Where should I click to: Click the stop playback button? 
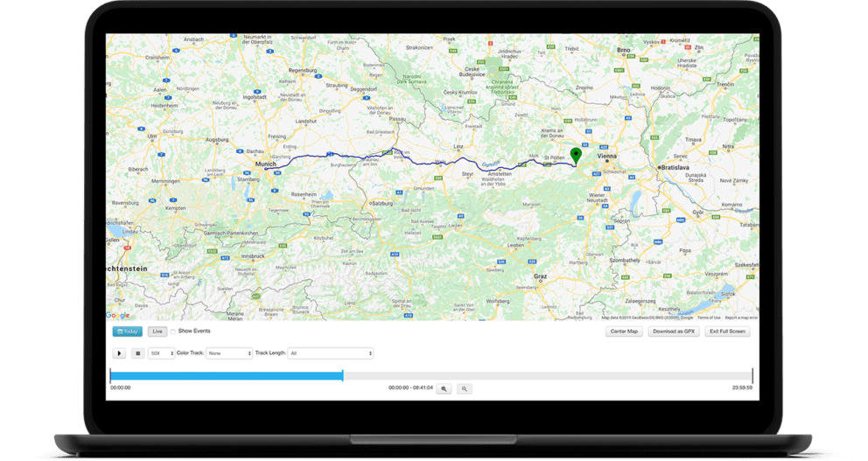pos(138,353)
